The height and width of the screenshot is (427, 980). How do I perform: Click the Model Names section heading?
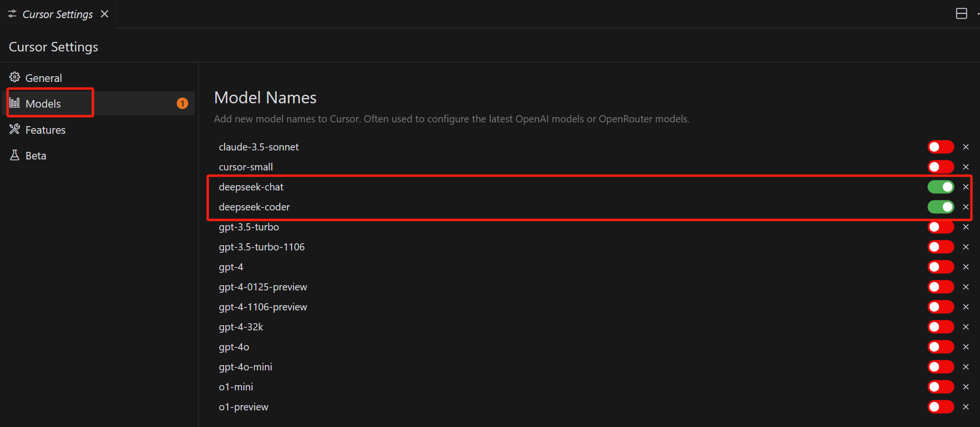pos(265,98)
